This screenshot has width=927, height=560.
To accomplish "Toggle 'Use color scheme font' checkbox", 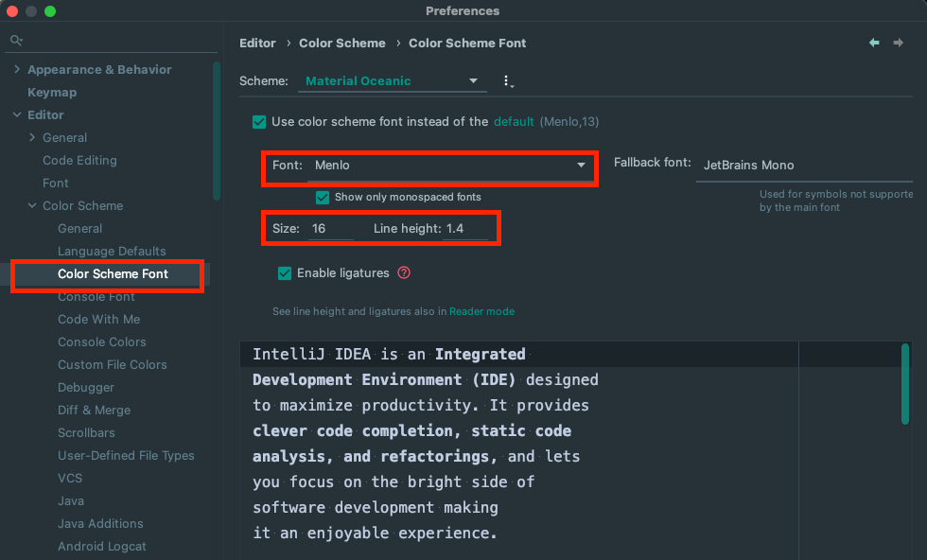I will (259, 122).
